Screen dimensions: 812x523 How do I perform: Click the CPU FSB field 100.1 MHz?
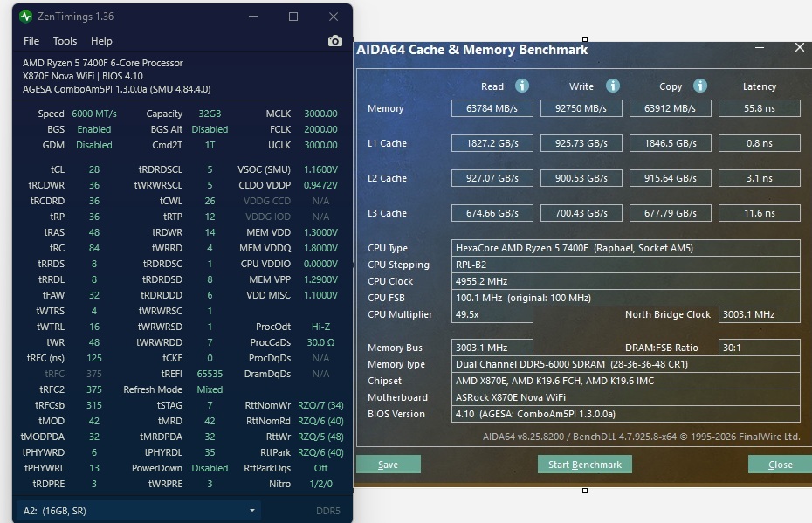(625, 298)
